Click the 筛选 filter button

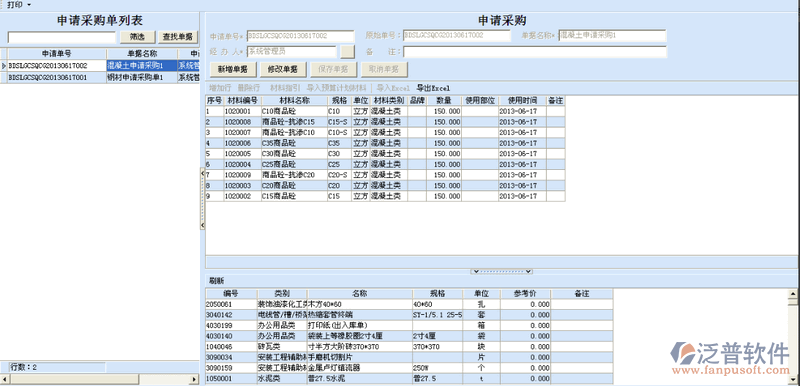click(x=137, y=37)
